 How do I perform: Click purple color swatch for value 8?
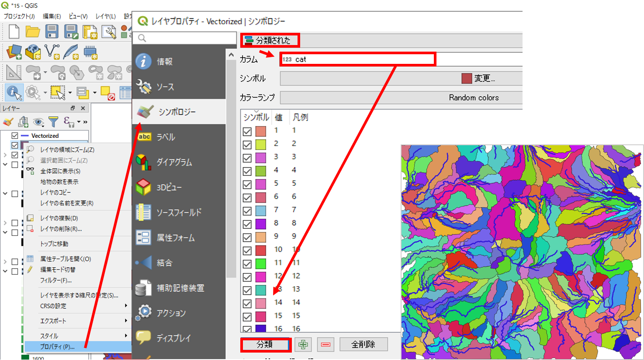[261, 224]
